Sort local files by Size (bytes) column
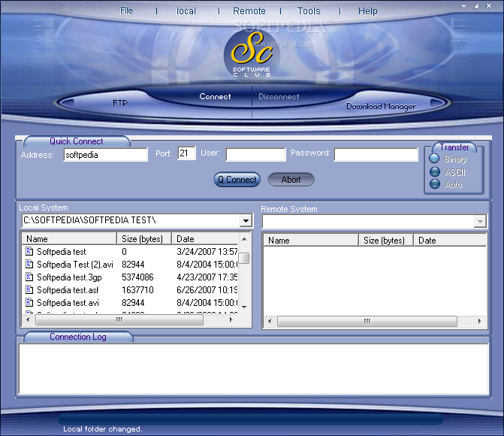The width and height of the screenshot is (504, 436). (x=144, y=239)
